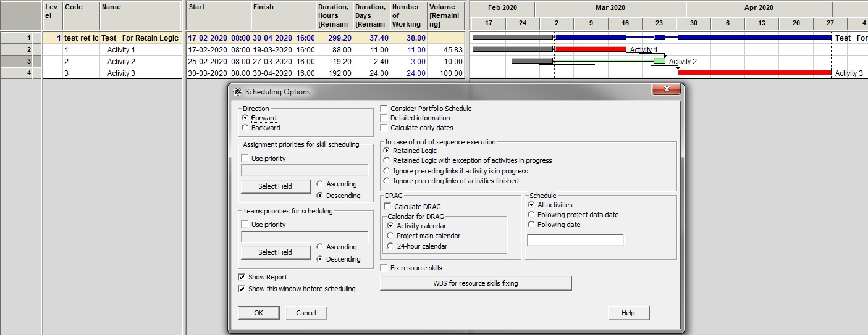Image resolution: width=868 pixels, height=335 pixels.
Task: Click the Scheduling Options dialog title icon
Action: 237,92
